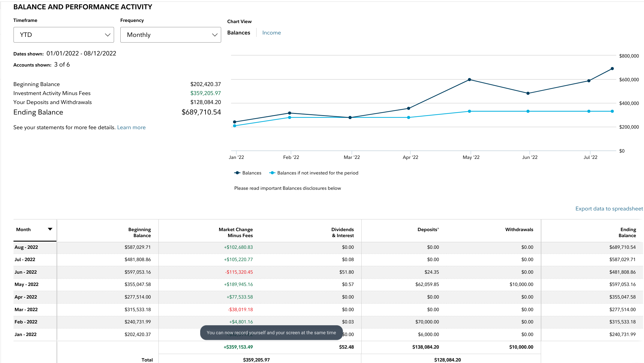Click the Jan '22 dark balance point
The width and height of the screenshot is (644, 363).
pos(235,122)
